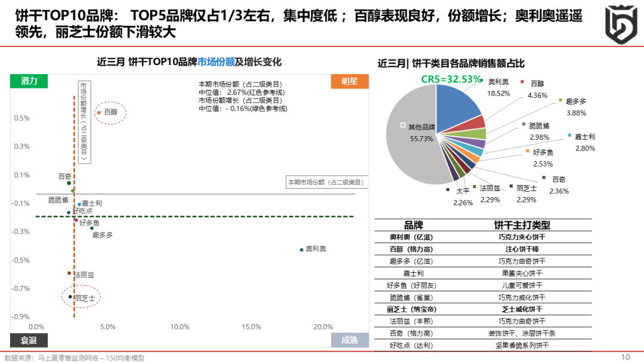This screenshot has width=644, height=363.
Task: Click the page number 10
Action: click(x=626, y=357)
